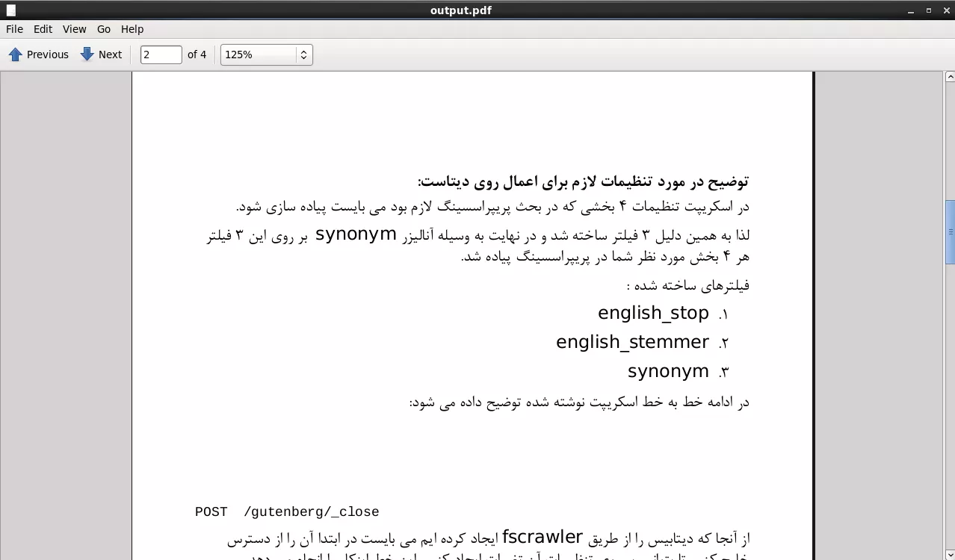This screenshot has height=560, width=955.
Task: Click the third list item 'synonym'
Action: point(668,371)
